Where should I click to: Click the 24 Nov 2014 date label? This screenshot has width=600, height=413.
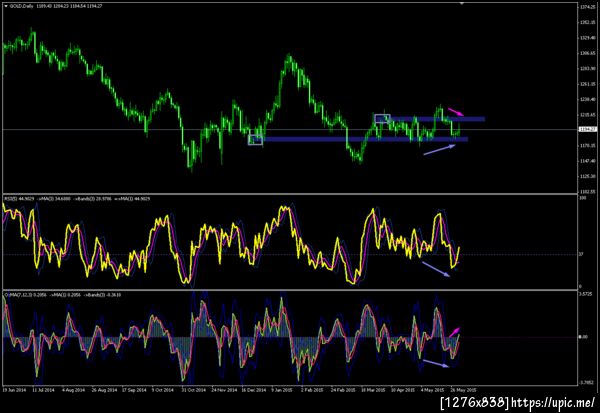pos(224,390)
